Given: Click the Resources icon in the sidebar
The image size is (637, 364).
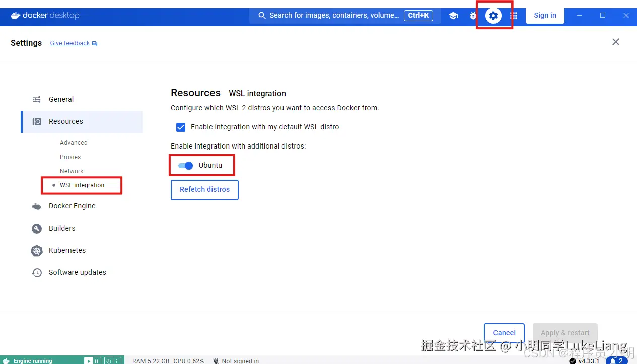Looking at the screenshot, I should tap(37, 121).
